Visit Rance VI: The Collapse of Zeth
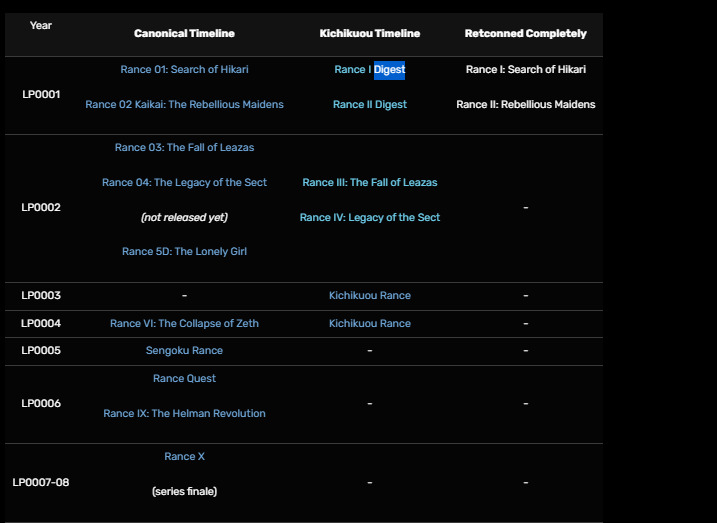This screenshot has width=717, height=523. click(x=184, y=324)
